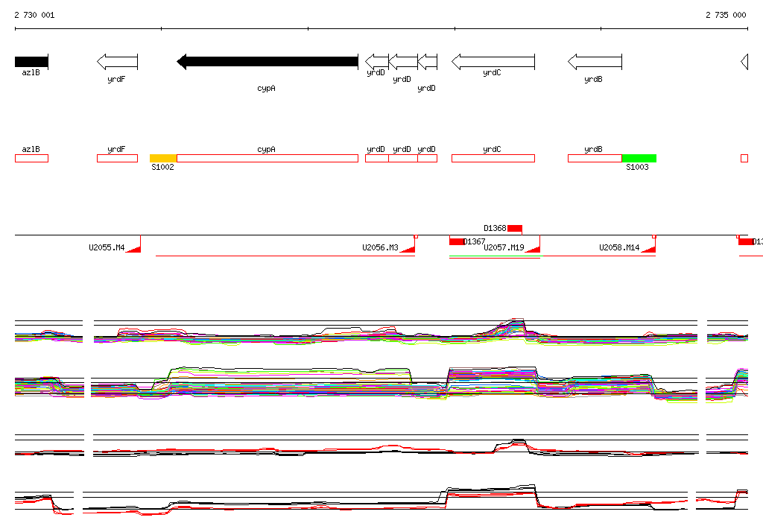The height and width of the screenshot is (532, 763).
Task: Select the long red-outlined cypA annotation box
Action: (267, 158)
